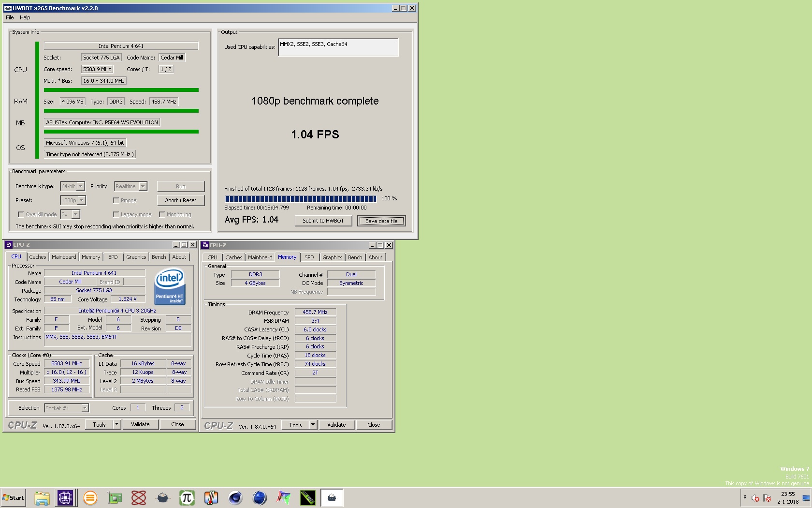Switch to Caches tab in left CPU-Z

coord(38,257)
